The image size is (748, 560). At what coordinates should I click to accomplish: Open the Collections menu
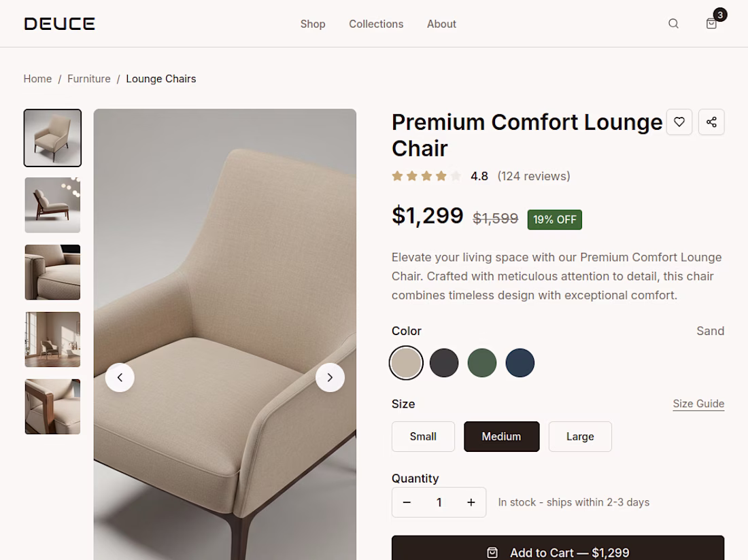click(376, 24)
